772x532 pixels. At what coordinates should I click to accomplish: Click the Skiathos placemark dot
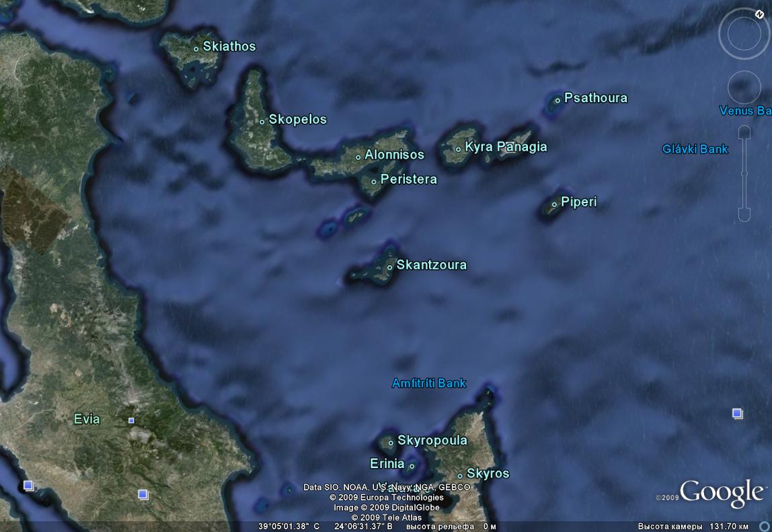point(196,48)
